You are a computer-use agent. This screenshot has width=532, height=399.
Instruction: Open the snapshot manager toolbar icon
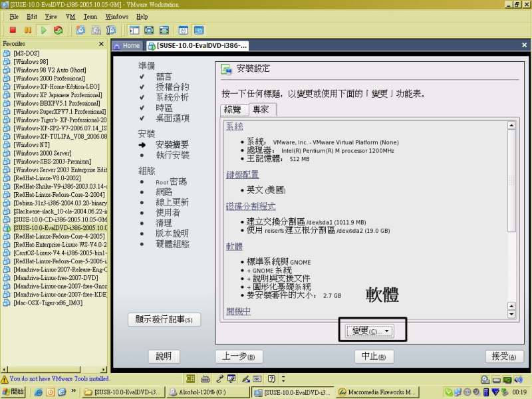pyautogui.click(x=111, y=30)
